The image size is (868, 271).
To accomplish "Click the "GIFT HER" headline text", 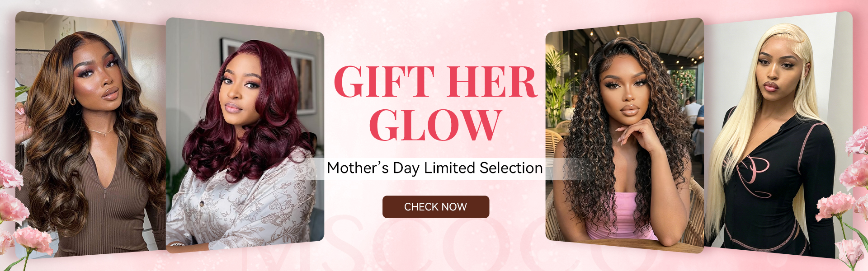I will pos(436,82).
